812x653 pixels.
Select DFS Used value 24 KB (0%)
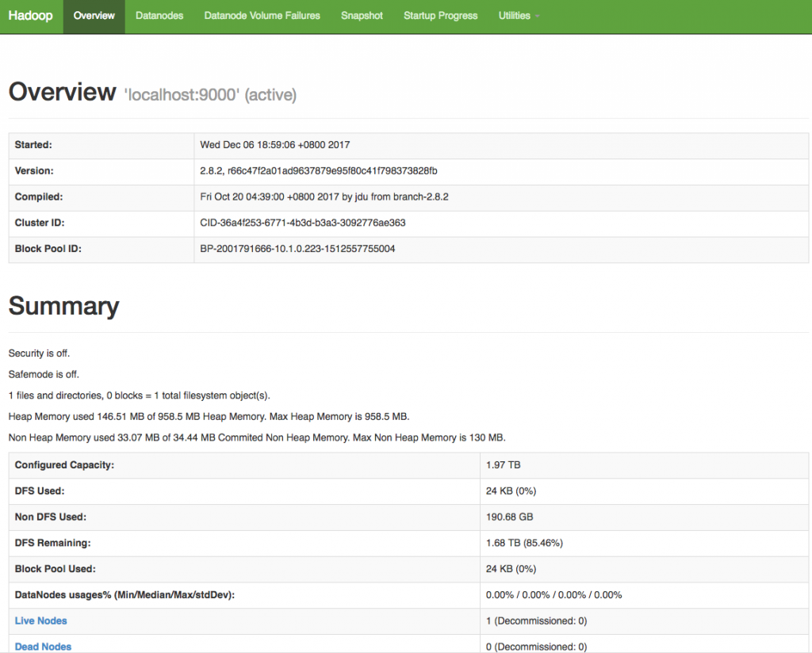pos(511,491)
